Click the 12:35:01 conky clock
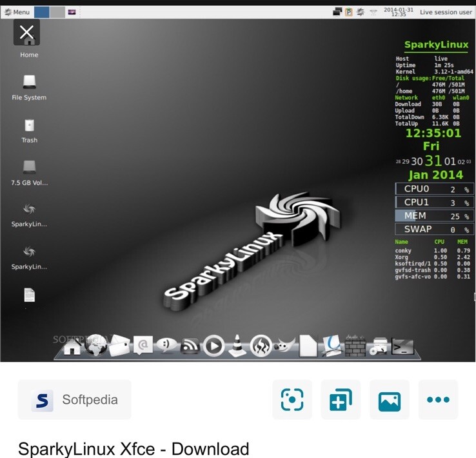The image size is (476, 458). [x=433, y=134]
